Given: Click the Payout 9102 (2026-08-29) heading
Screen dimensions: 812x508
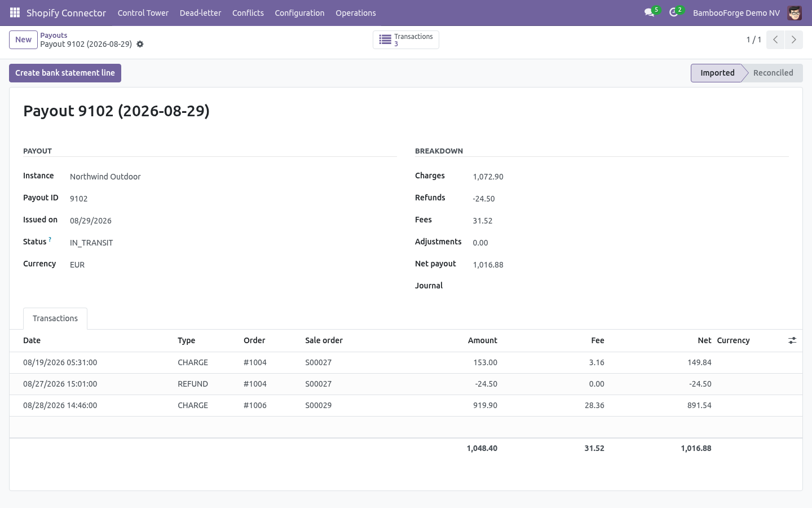Looking at the screenshot, I should click(116, 111).
